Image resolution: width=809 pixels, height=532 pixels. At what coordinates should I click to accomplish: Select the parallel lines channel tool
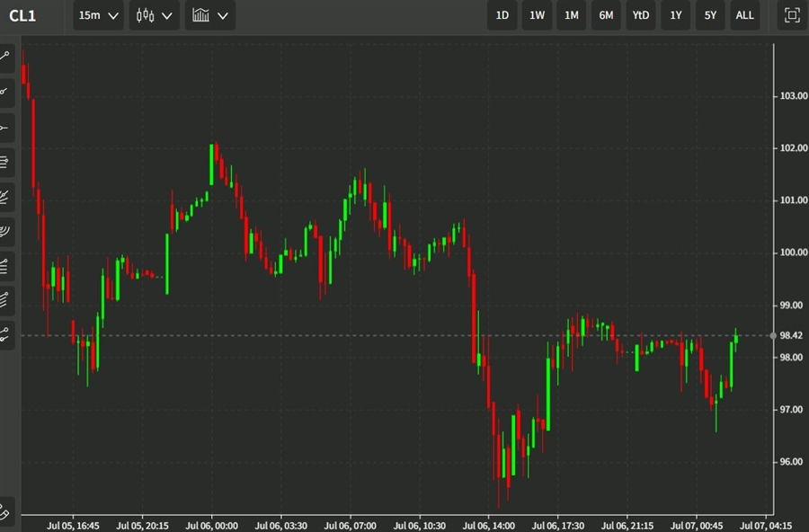point(5,162)
